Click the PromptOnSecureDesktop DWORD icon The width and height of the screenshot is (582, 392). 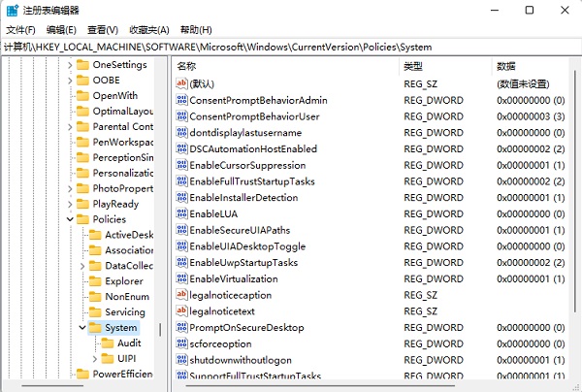pos(181,327)
